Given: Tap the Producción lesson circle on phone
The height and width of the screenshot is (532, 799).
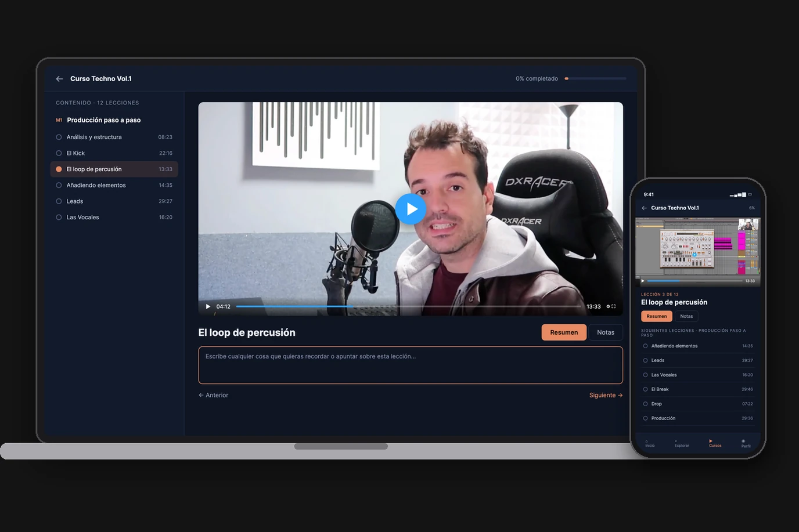Looking at the screenshot, I should pos(645,418).
